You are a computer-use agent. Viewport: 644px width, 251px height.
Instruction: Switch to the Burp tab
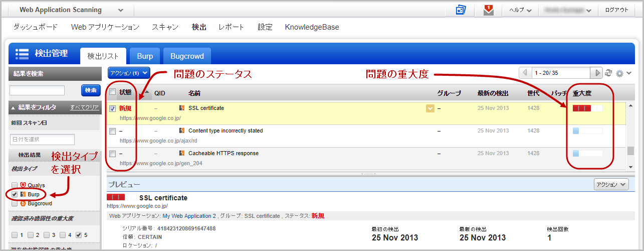click(x=145, y=56)
